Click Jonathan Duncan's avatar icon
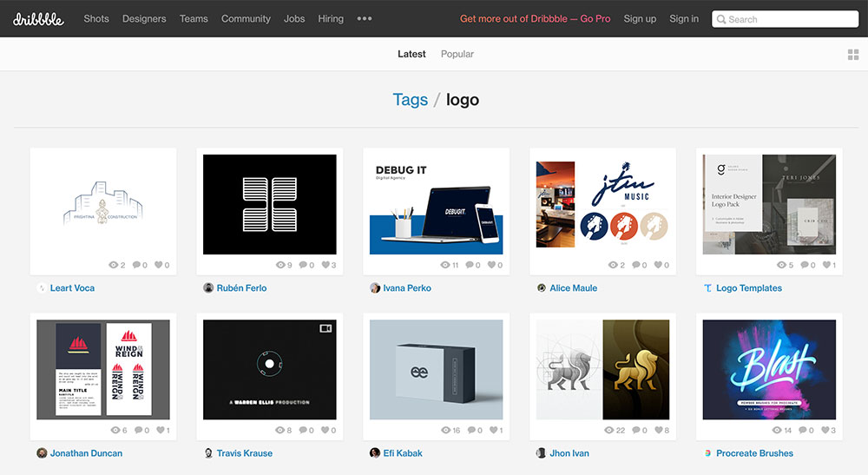Screen dimensions: 868x475 (42, 452)
